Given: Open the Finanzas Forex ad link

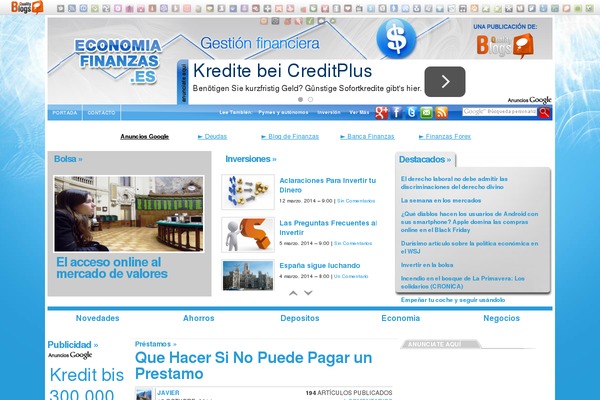Looking at the screenshot, I should [445, 137].
